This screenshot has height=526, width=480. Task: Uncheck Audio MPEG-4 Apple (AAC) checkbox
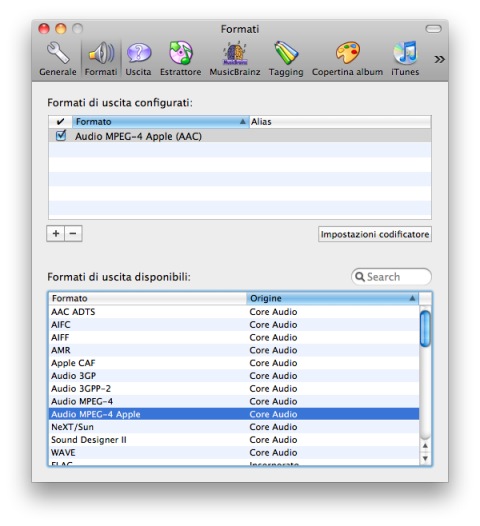61,136
